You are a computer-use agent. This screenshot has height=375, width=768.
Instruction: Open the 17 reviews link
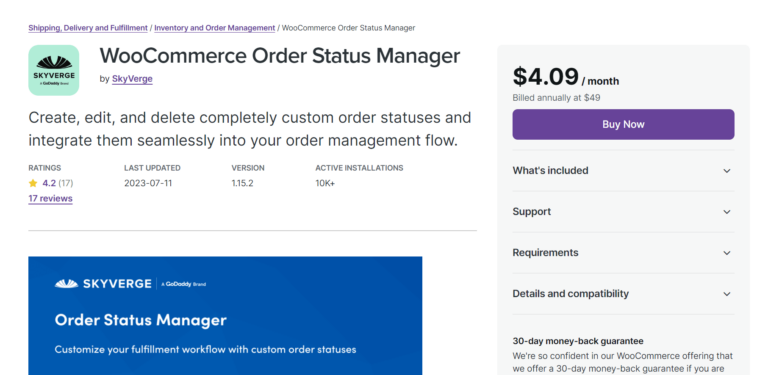[x=50, y=198]
